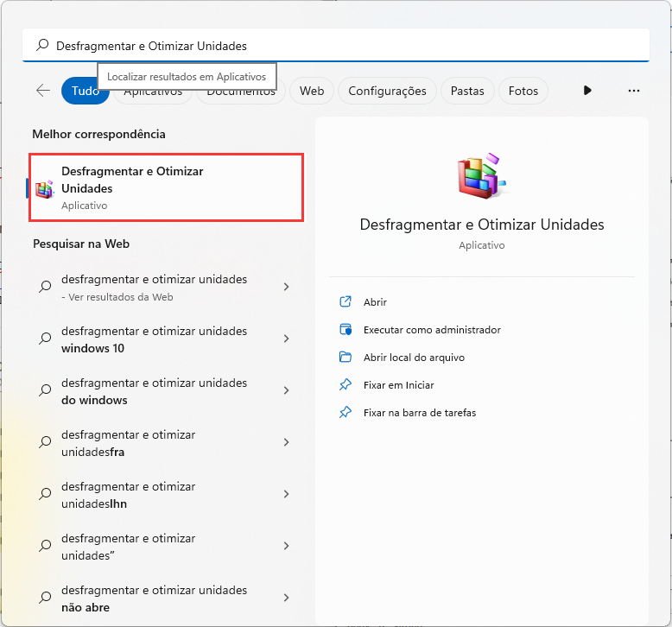Viewport: 672px width, 627px height.
Task: Expand 'do windows' suggestion chevron
Action: coord(286,390)
